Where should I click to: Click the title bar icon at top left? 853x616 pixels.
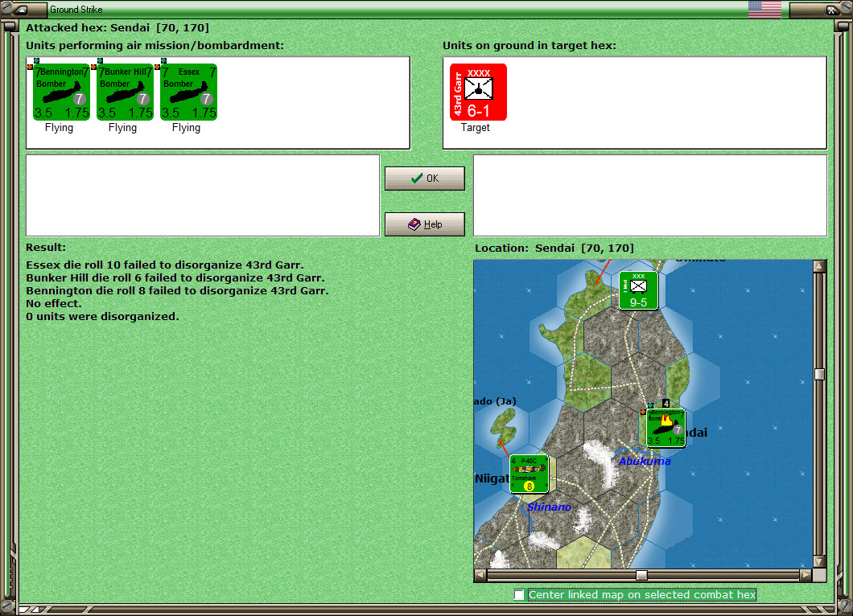21,9
